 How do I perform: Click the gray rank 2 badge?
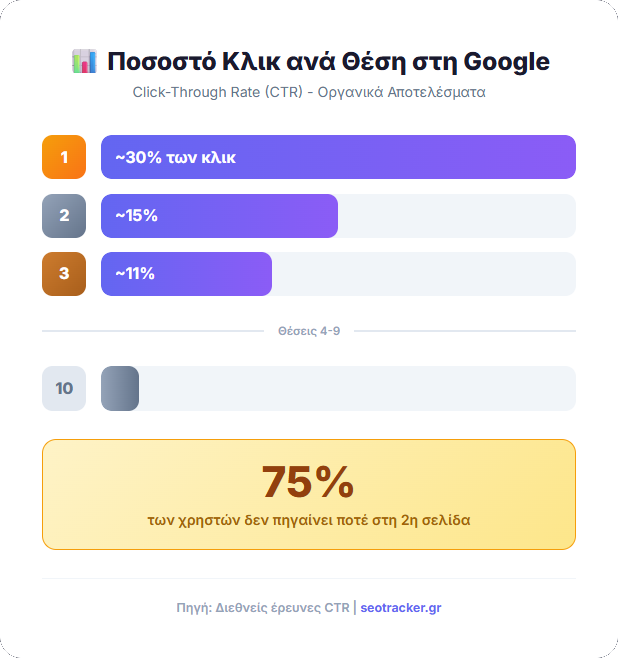pos(64,216)
